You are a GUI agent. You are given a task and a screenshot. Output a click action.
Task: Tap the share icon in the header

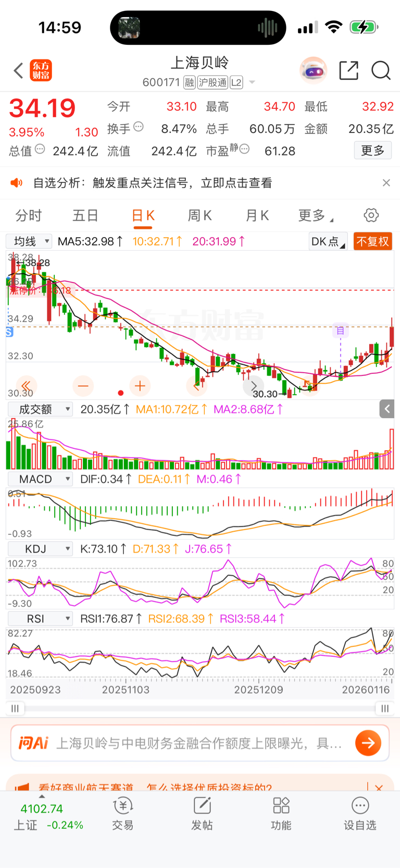click(x=348, y=70)
